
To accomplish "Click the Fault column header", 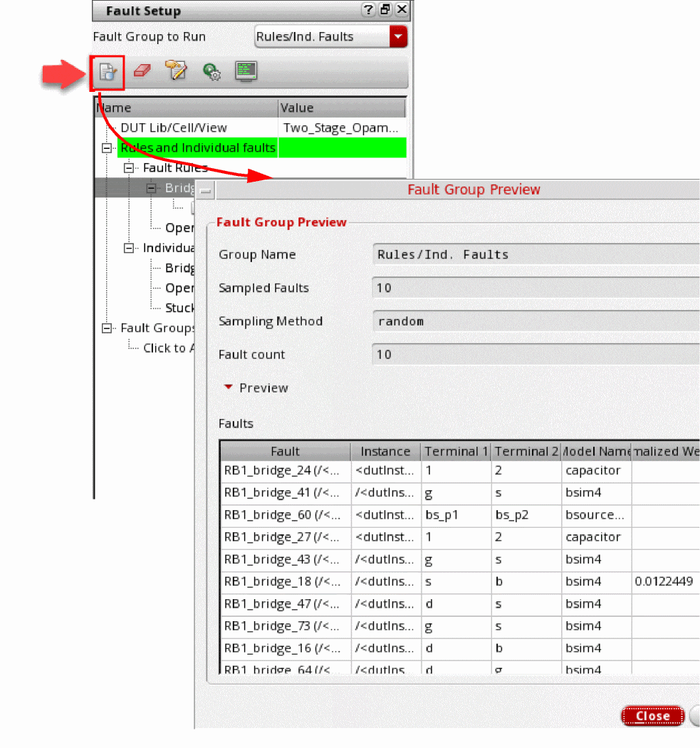I will [285, 451].
